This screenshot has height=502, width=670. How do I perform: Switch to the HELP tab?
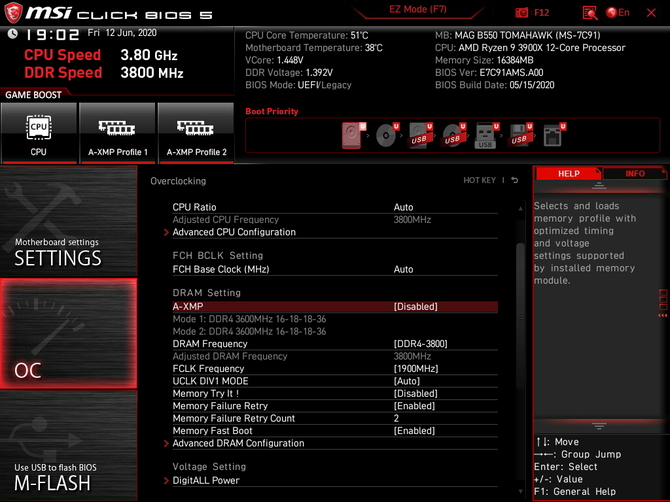pyautogui.click(x=568, y=173)
